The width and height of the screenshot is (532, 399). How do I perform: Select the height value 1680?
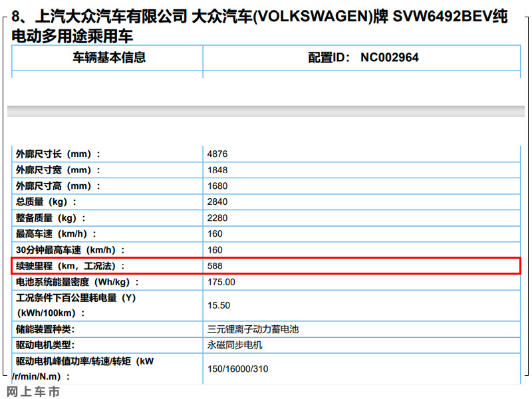tap(217, 186)
